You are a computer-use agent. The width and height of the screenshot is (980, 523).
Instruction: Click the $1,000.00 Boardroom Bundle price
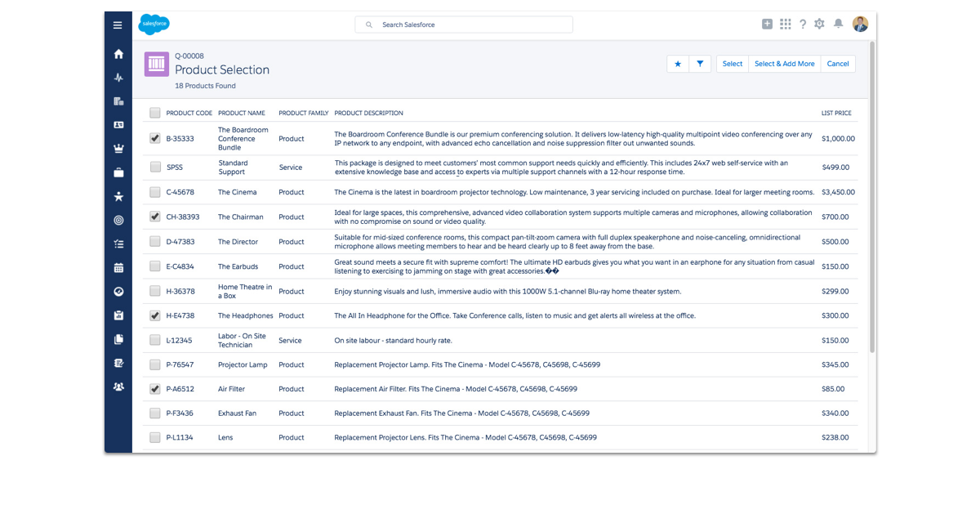[x=839, y=139]
